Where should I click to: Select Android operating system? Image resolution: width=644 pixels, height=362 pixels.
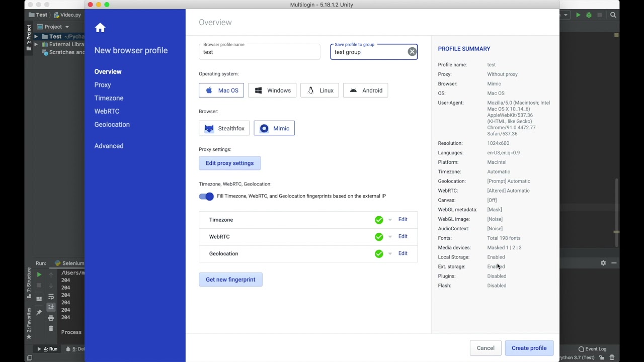[365, 90]
